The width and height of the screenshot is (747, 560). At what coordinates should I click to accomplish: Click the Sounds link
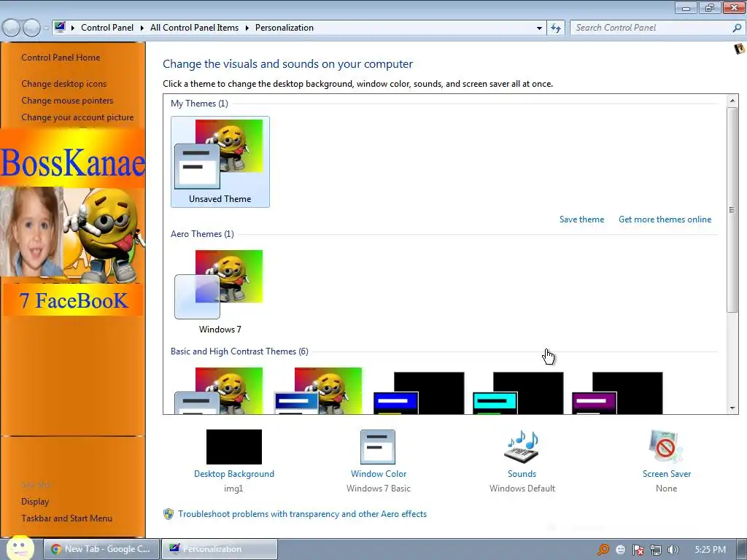tap(522, 474)
